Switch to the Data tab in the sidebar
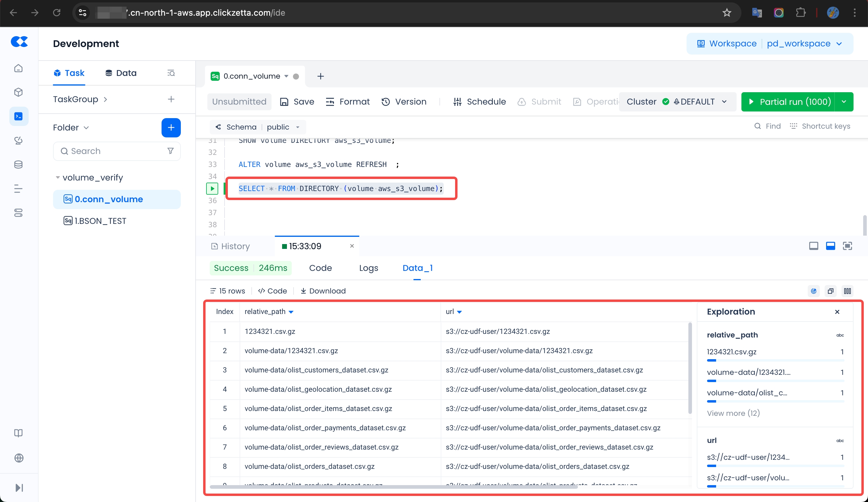868x502 pixels. tap(121, 73)
